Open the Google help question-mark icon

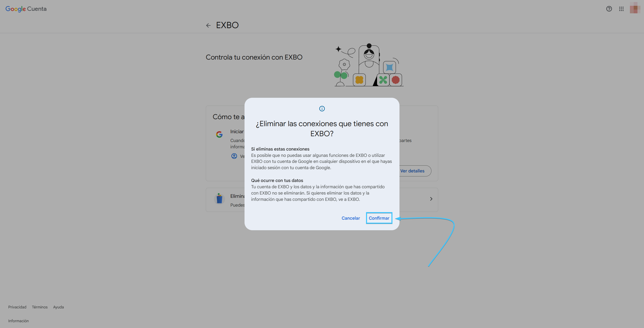tap(609, 9)
